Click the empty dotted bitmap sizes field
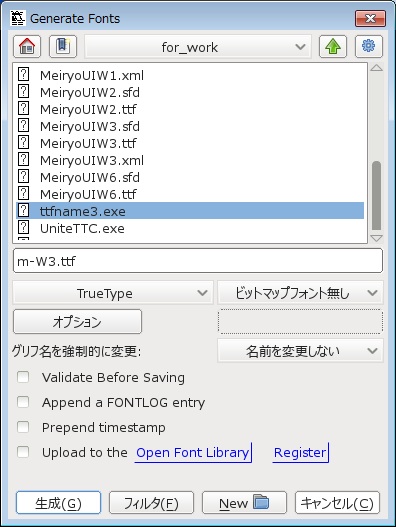The image size is (396, 527). click(301, 322)
